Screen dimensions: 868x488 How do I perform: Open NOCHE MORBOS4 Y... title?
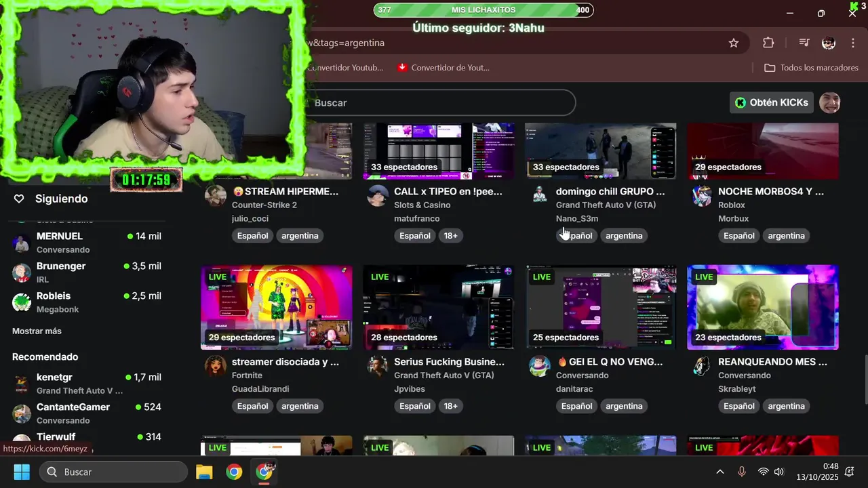[x=771, y=192]
